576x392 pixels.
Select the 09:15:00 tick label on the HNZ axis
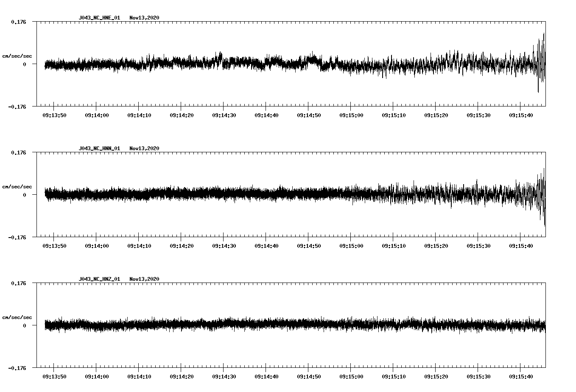click(351, 375)
